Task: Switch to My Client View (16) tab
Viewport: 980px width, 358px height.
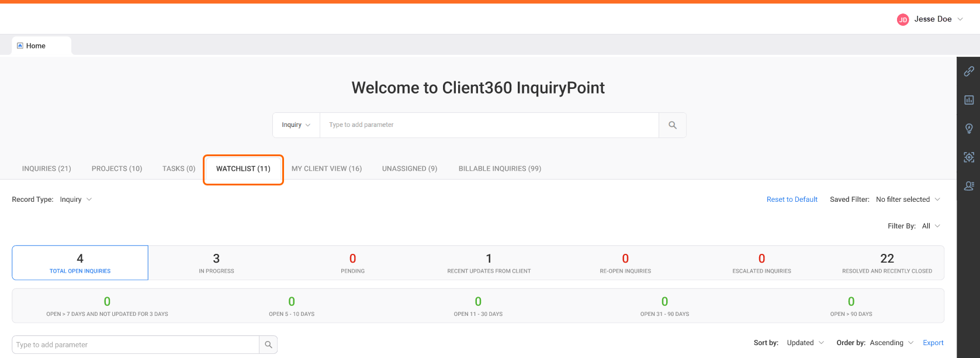Action: (327, 168)
